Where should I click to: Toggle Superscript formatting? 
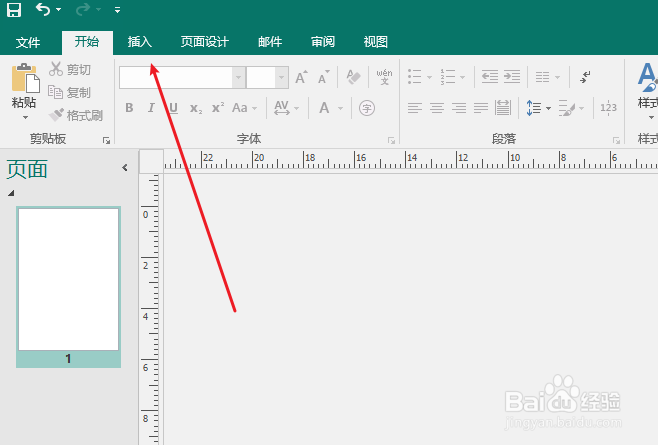pos(218,107)
